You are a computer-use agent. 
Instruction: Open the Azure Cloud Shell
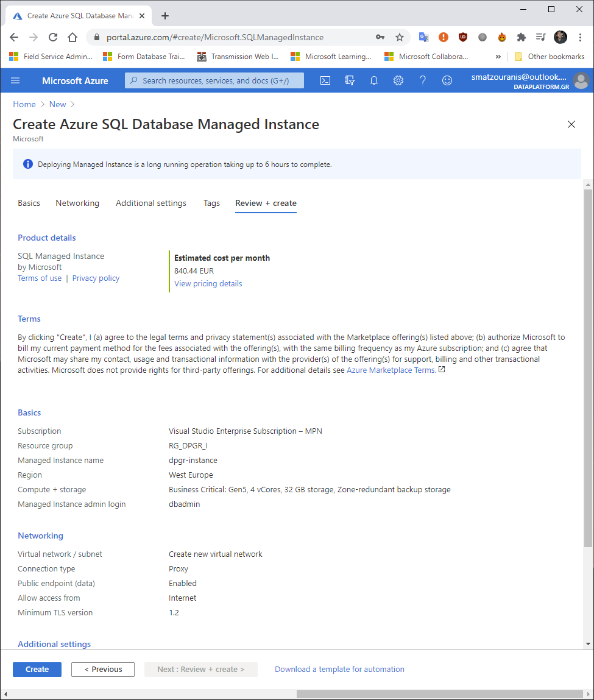click(x=325, y=80)
